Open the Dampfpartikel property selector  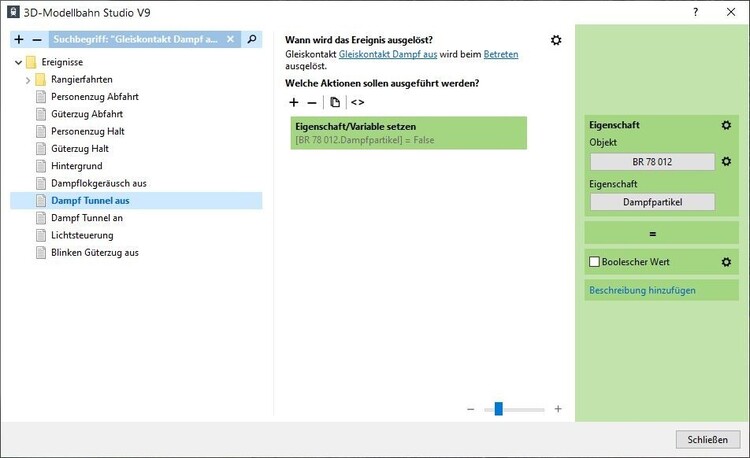point(652,202)
